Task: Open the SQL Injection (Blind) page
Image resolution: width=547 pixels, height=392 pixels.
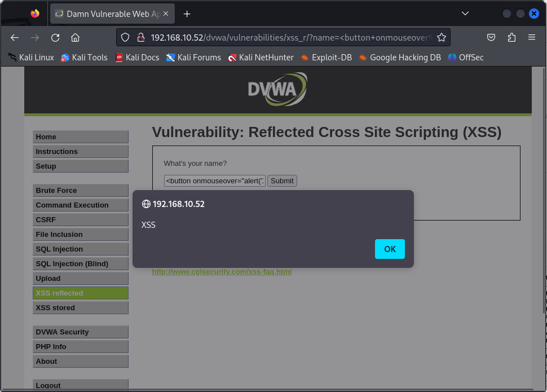Action: coord(81,263)
